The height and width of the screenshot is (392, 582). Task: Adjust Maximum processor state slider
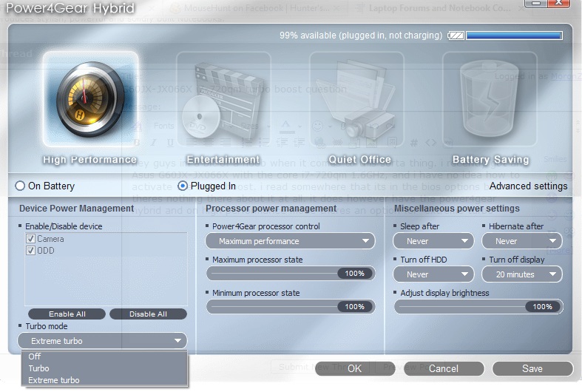(x=291, y=274)
